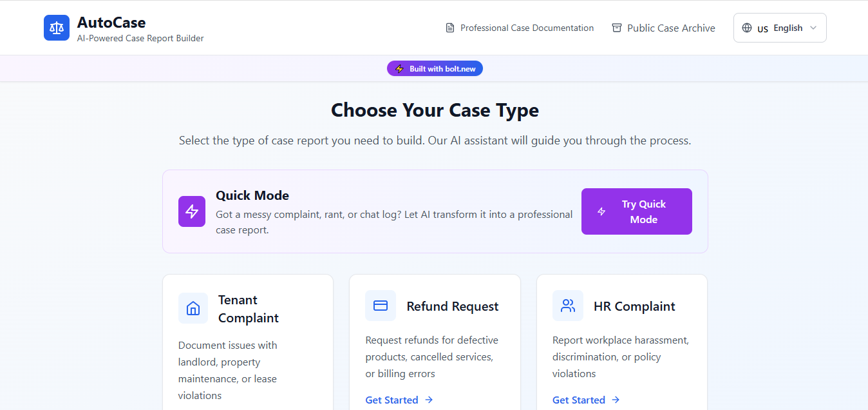
Task: Click the Built with bolt.new badge
Action: click(435, 68)
